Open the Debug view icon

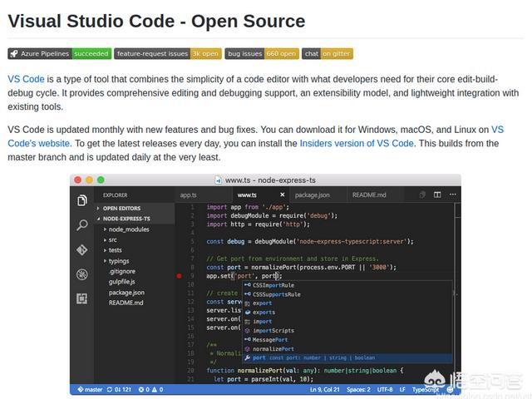click(82, 274)
